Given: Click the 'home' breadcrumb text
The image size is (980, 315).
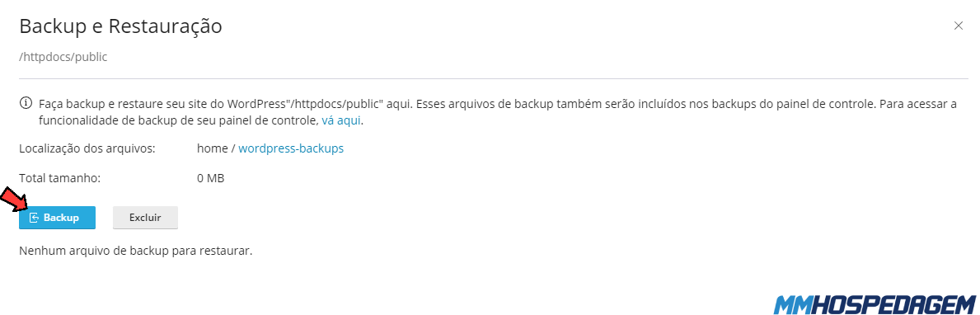Looking at the screenshot, I should (212, 148).
